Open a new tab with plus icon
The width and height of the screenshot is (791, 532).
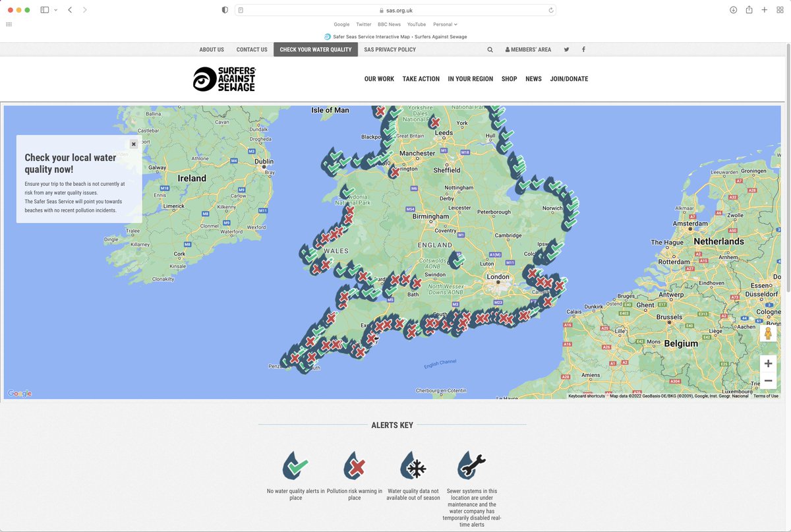coord(764,10)
